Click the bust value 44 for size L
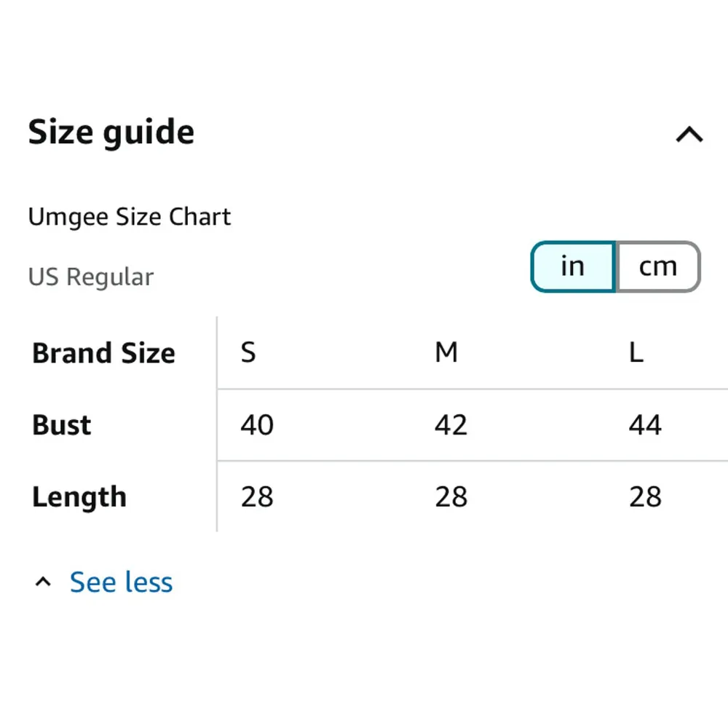The width and height of the screenshot is (728, 728). pos(645,425)
